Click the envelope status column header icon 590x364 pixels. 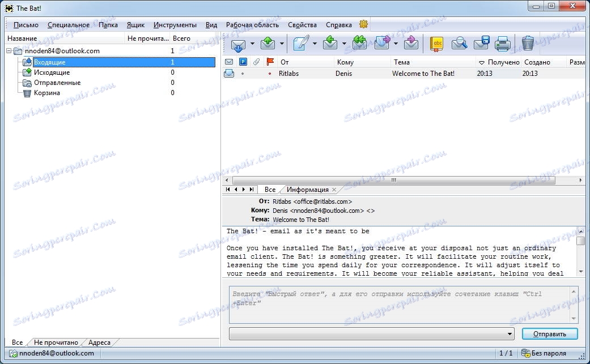coord(229,62)
